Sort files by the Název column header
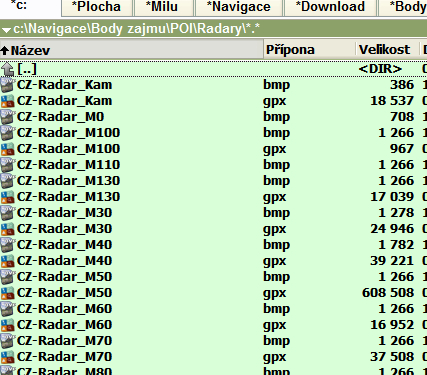Screen dimensions: 427x375 [x=132, y=50]
